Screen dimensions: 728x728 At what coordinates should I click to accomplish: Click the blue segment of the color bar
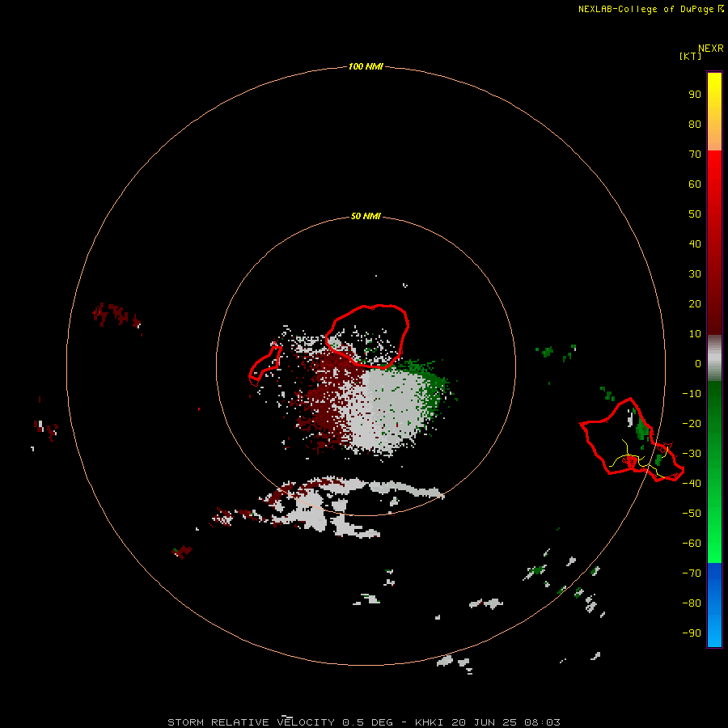714,605
